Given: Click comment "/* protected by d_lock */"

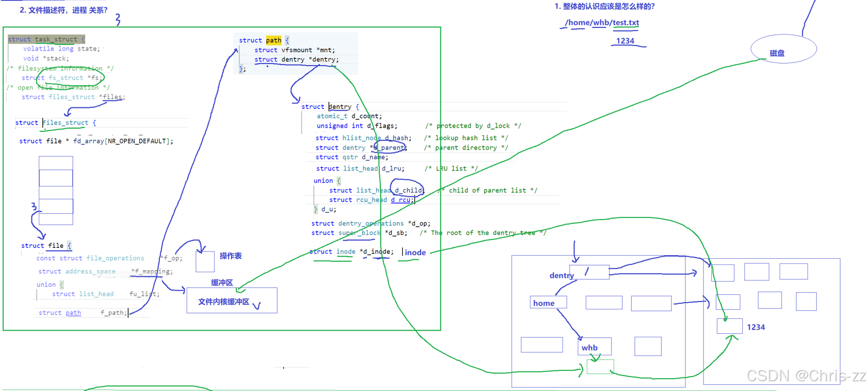Looking at the screenshot, I should click(473, 126).
